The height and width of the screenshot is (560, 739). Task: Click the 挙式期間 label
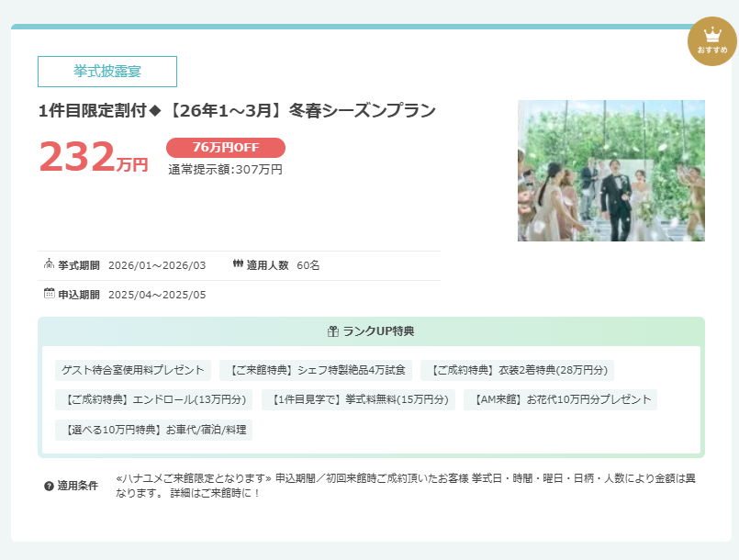tap(79, 265)
